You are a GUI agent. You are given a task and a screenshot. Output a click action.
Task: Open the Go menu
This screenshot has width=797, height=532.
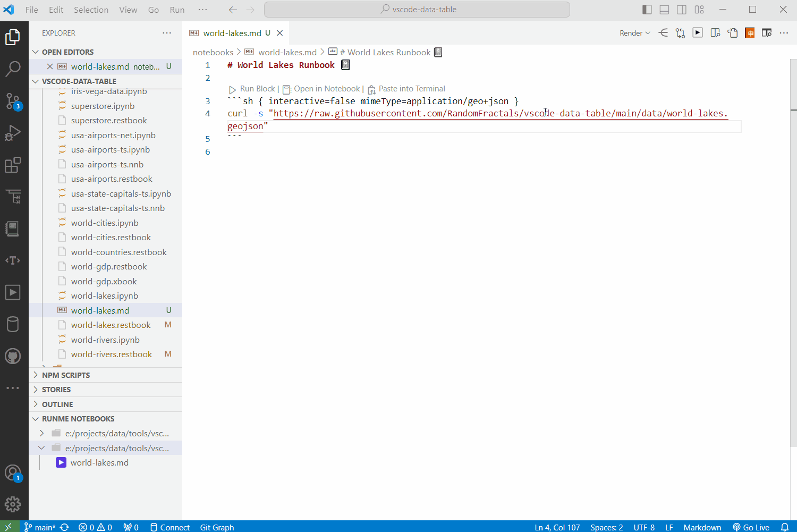[x=154, y=10]
